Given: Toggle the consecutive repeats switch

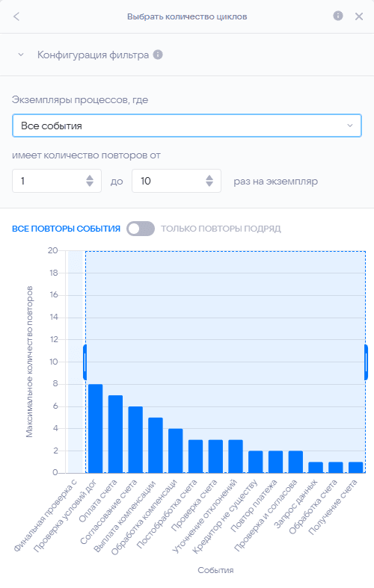Looking at the screenshot, I should pos(141,229).
